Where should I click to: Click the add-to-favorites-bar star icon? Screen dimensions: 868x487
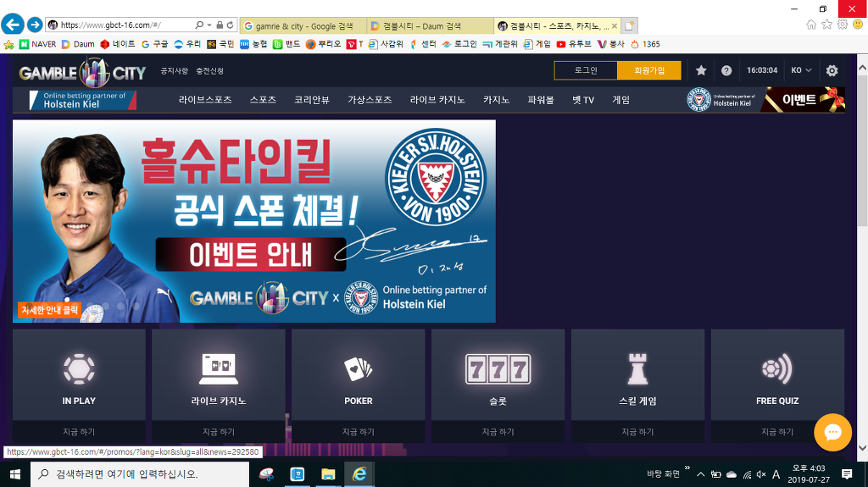tap(8, 44)
